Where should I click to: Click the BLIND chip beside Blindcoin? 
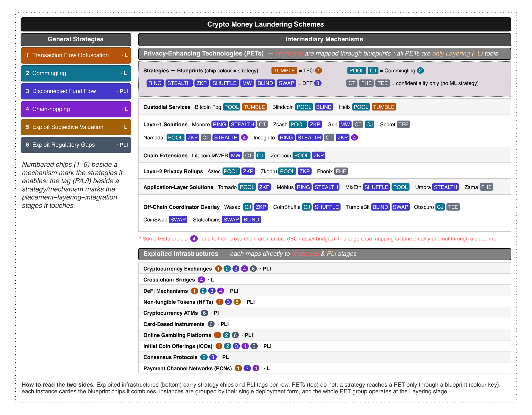coord(324,107)
